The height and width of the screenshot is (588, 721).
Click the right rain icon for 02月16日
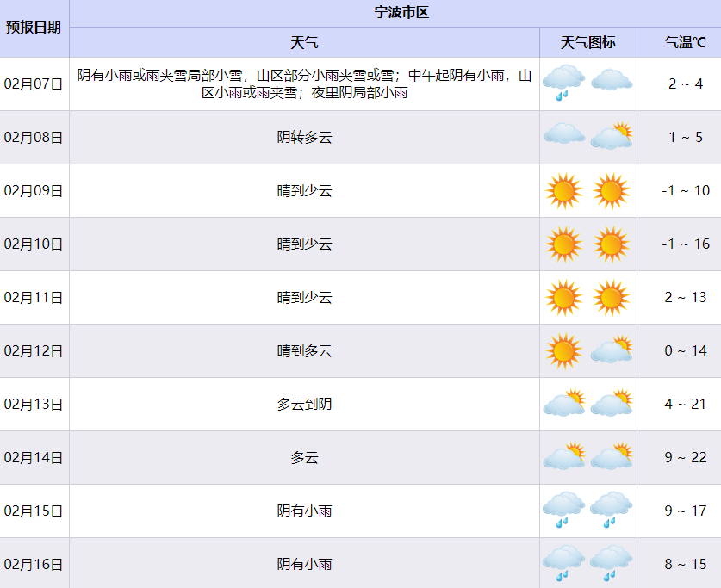click(612, 563)
